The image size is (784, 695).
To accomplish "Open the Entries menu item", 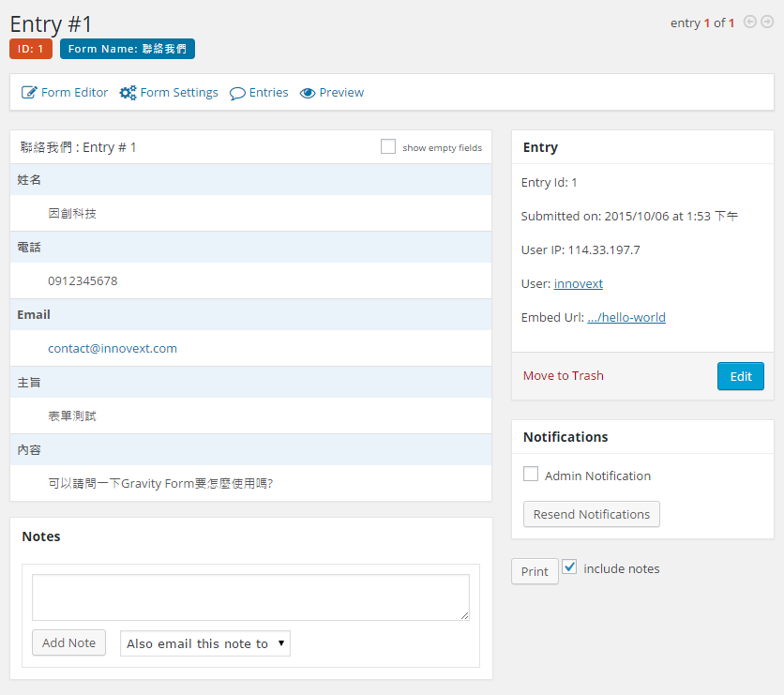I will [268, 93].
